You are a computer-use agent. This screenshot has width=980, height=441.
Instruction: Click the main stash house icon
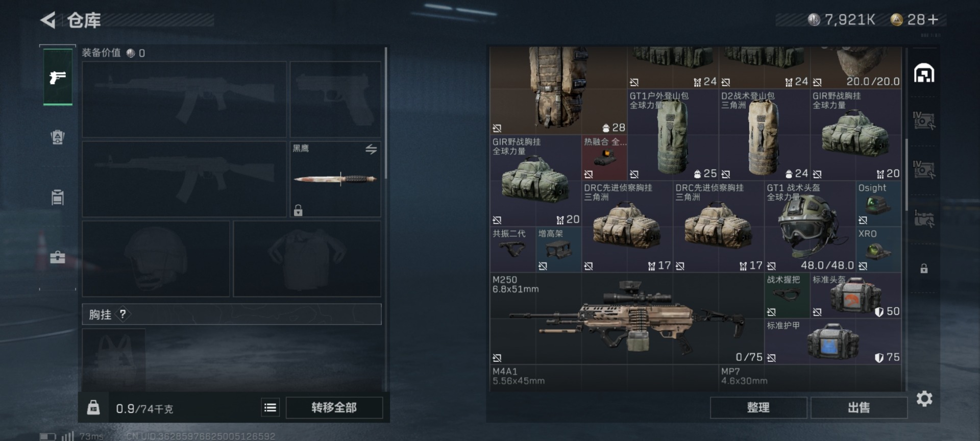(x=924, y=73)
